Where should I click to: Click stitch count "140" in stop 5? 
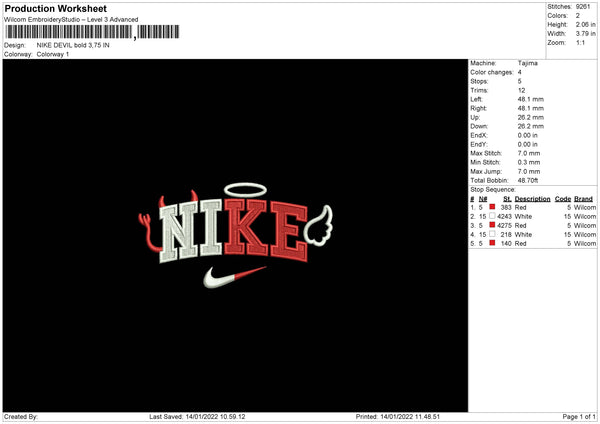[x=506, y=243]
